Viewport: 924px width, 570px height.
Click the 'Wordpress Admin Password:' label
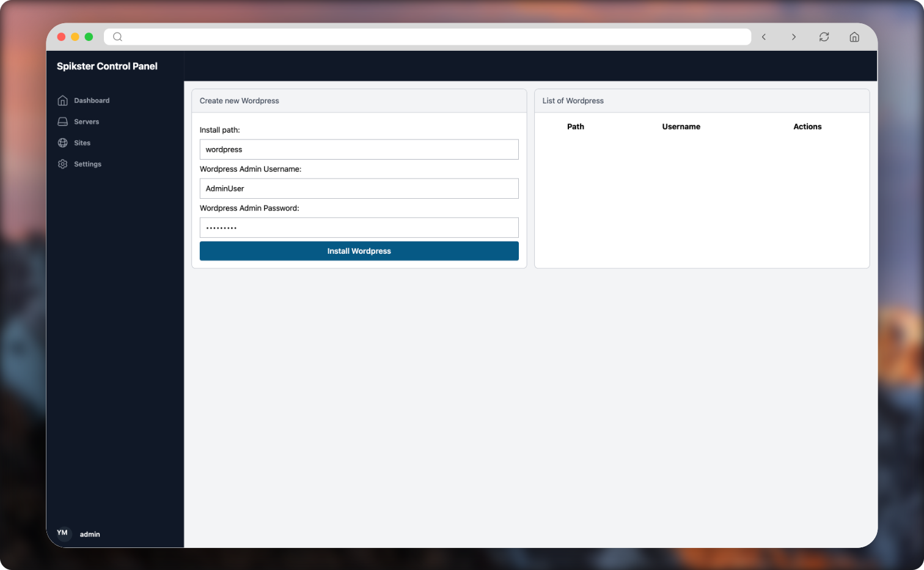point(249,208)
